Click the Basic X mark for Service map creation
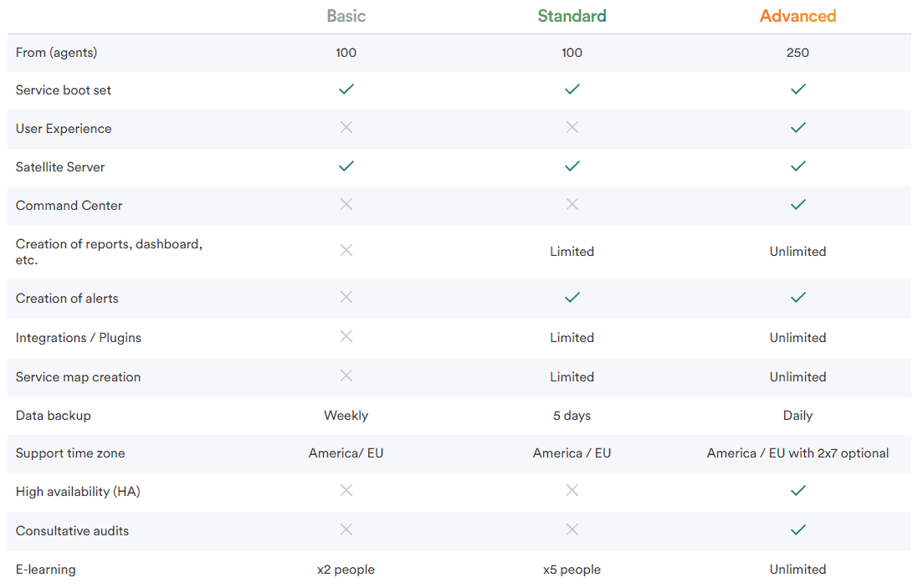This screenshot has width=918, height=588. [x=346, y=376]
